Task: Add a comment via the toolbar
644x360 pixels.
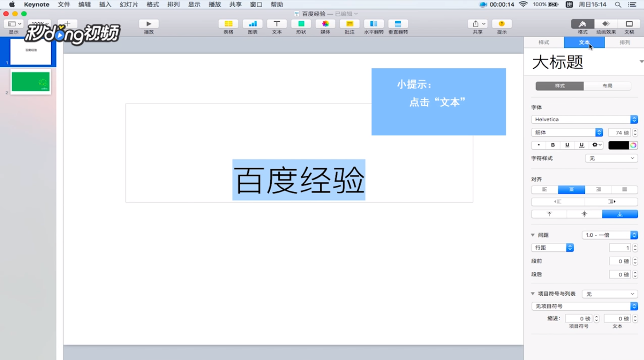Action: [350, 24]
